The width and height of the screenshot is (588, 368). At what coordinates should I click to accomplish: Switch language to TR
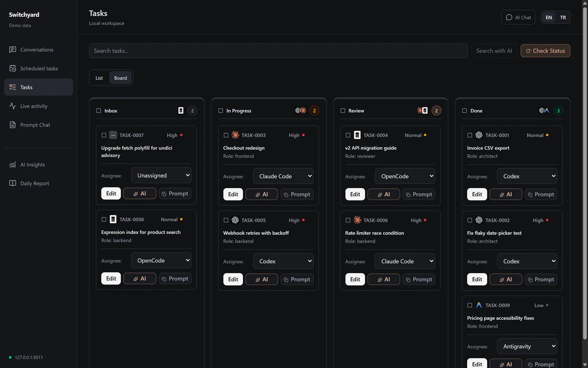(x=563, y=17)
